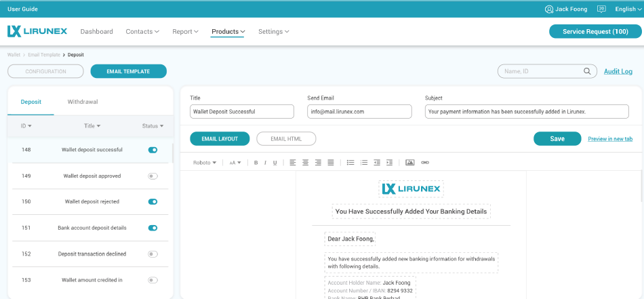The height and width of the screenshot is (299, 644).
Task: Open the User Guide link
Action: [x=22, y=9]
